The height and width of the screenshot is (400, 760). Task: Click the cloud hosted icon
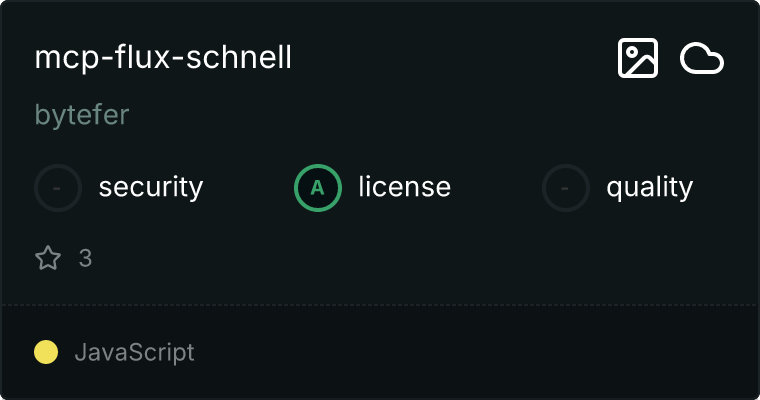tap(702, 59)
